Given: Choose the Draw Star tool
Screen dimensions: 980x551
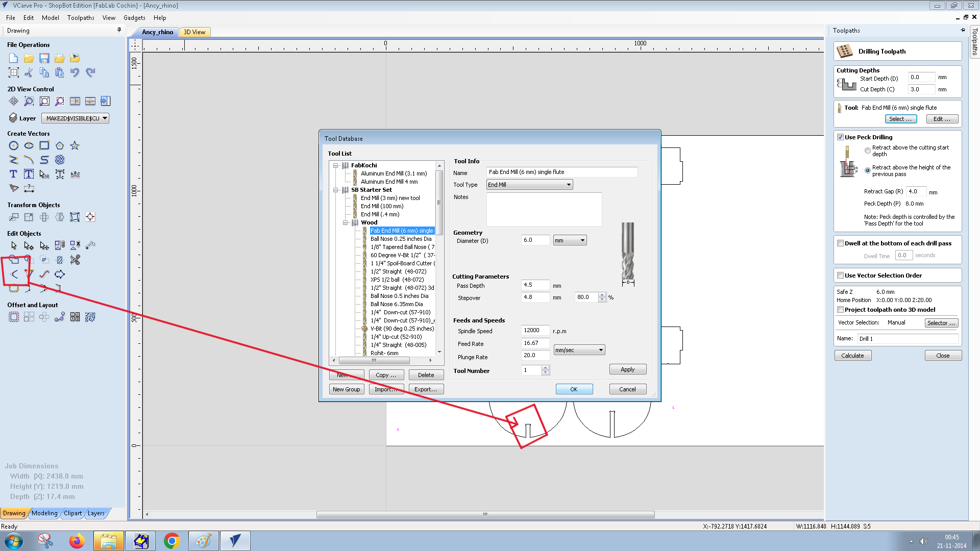Looking at the screenshot, I should tap(75, 146).
